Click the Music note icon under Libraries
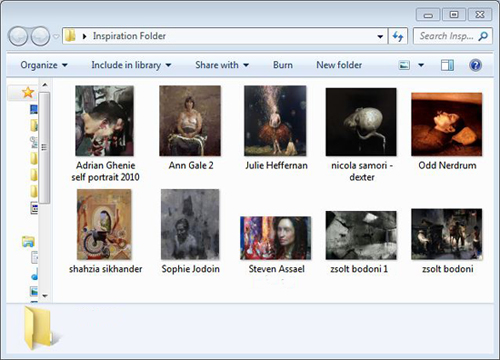The image size is (500, 360). pyautogui.click(x=34, y=275)
